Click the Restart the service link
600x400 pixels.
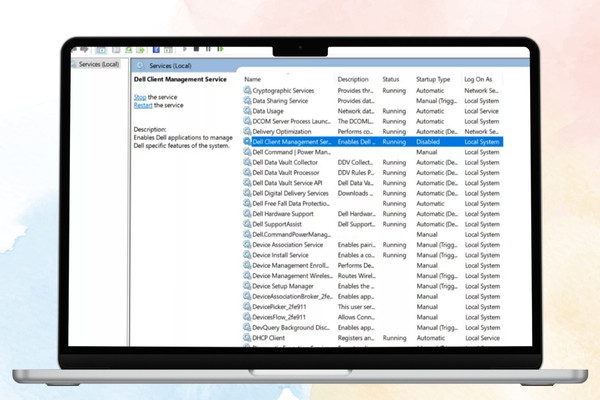point(143,105)
